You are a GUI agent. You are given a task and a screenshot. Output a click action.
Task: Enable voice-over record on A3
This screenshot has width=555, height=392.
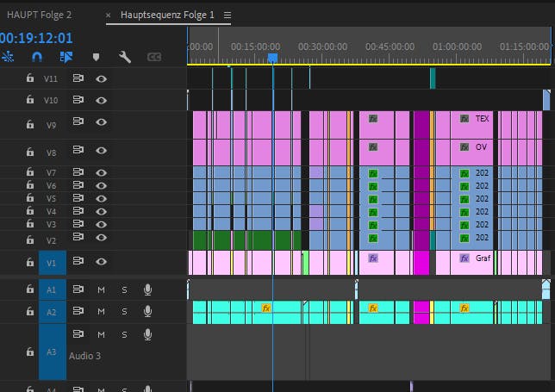click(148, 334)
